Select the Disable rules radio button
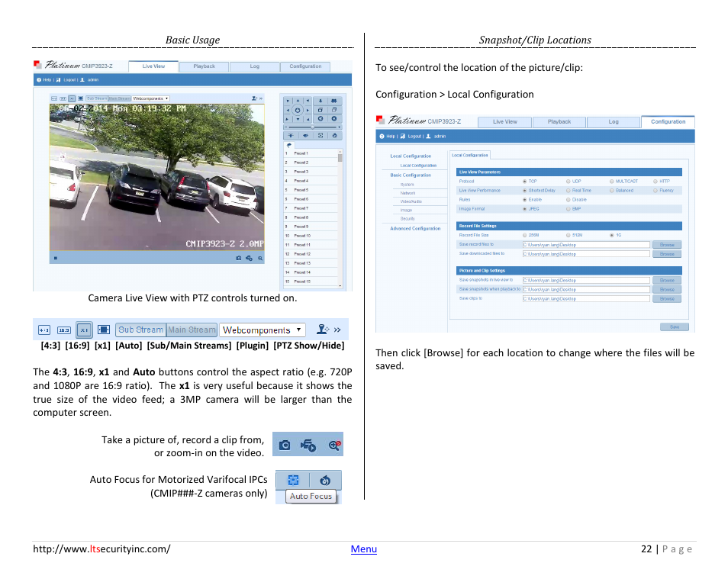 click(x=569, y=200)
